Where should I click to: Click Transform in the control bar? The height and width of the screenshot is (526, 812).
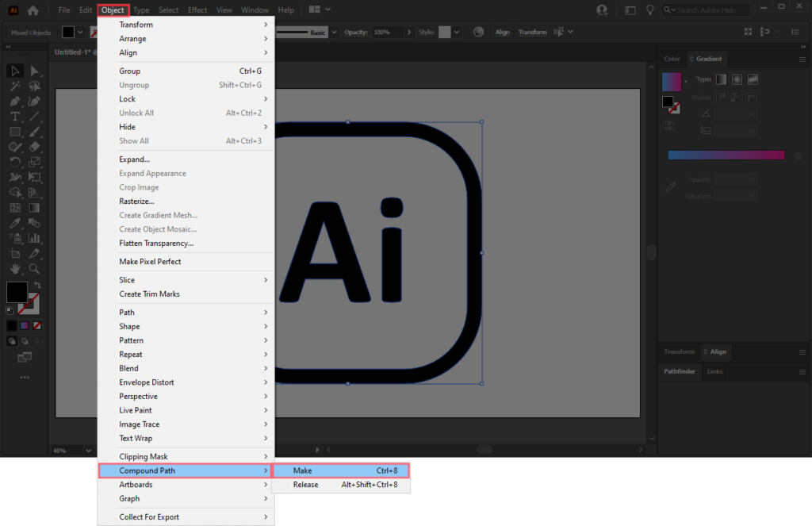(x=532, y=32)
